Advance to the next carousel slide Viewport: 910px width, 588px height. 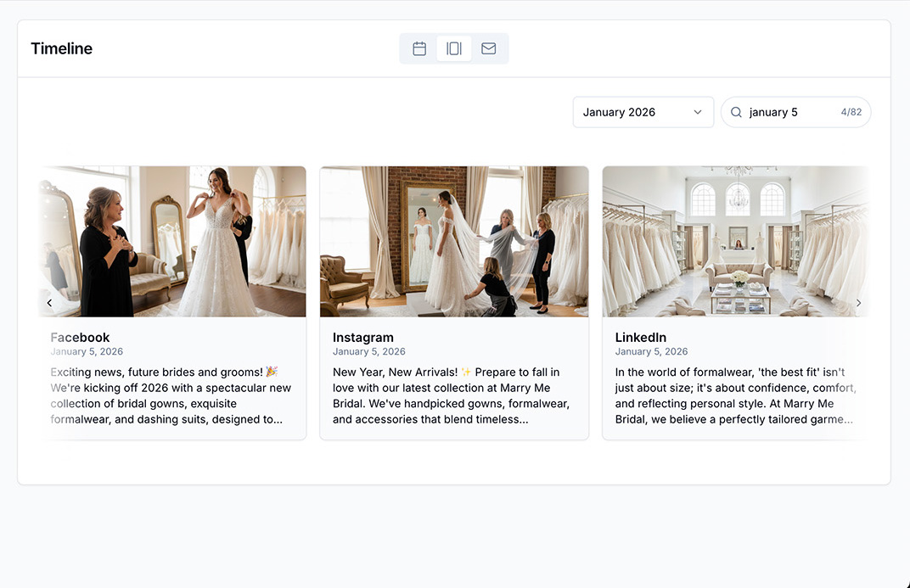click(x=858, y=303)
